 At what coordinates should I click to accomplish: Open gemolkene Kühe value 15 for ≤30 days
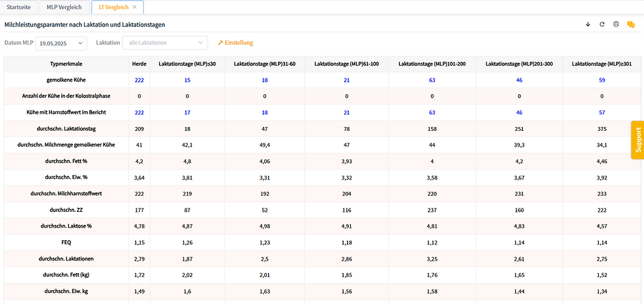(187, 80)
